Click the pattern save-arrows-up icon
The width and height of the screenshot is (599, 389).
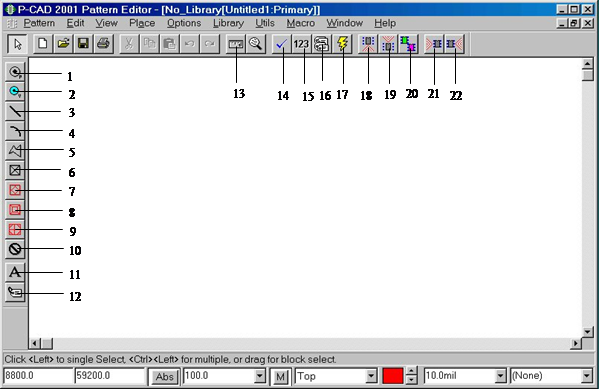(x=368, y=44)
